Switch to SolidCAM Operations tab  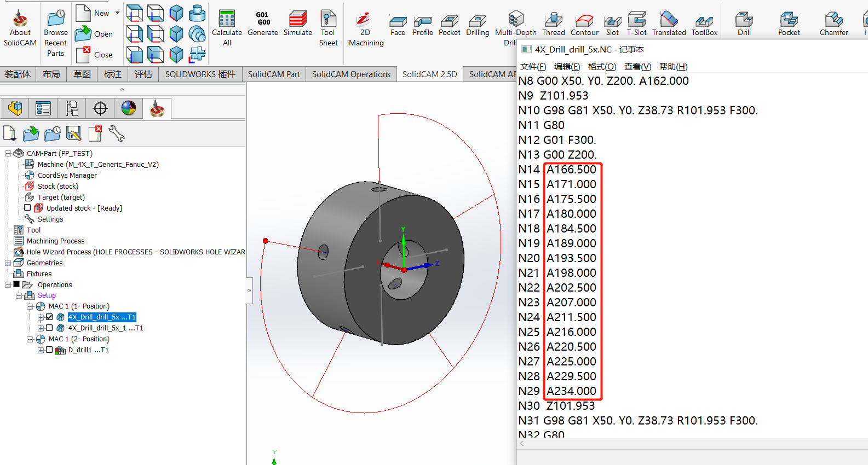(x=351, y=74)
